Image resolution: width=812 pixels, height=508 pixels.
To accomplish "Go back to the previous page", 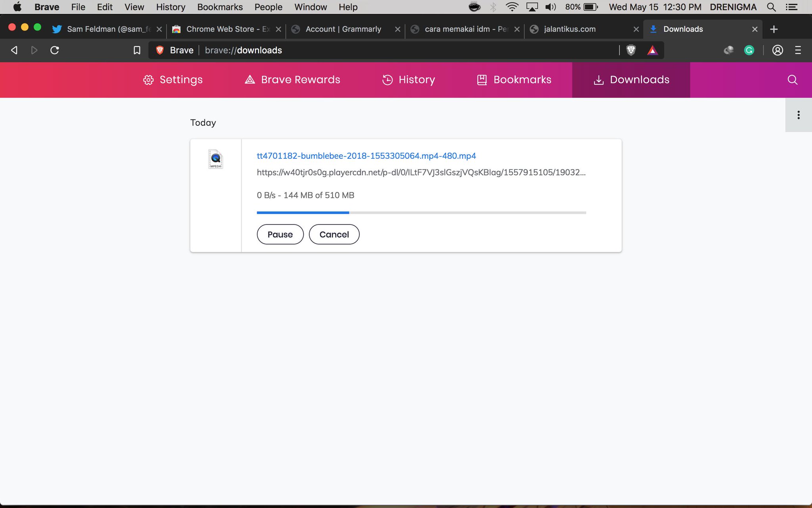I will click(x=14, y=50).
